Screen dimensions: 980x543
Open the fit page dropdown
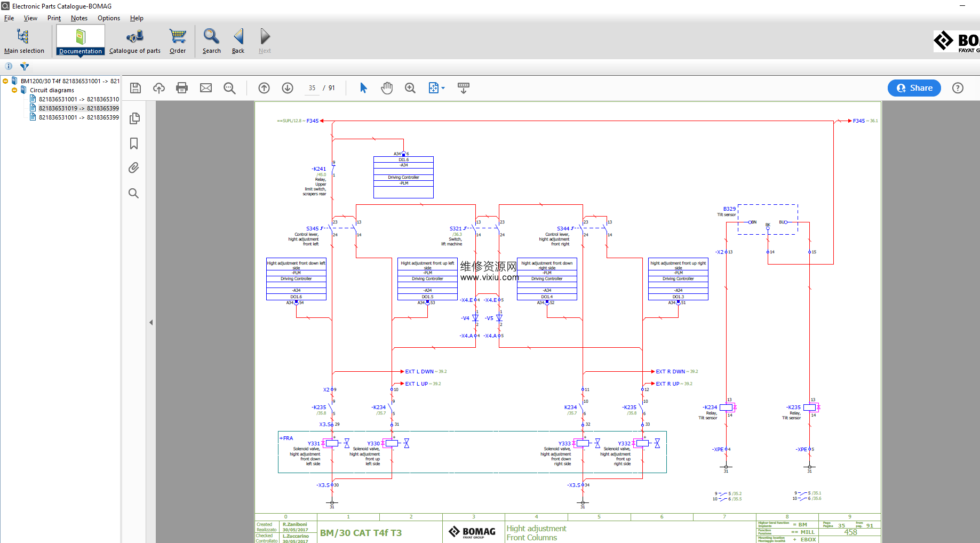click(x=443, y=88)
